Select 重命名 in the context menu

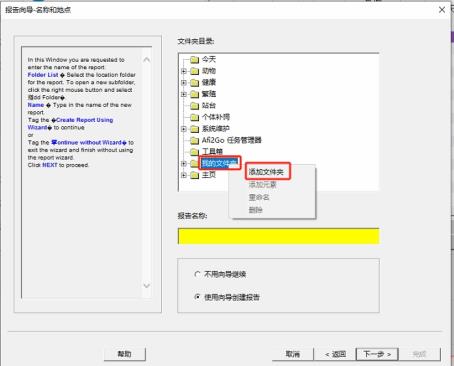click(x=259, y=197)
